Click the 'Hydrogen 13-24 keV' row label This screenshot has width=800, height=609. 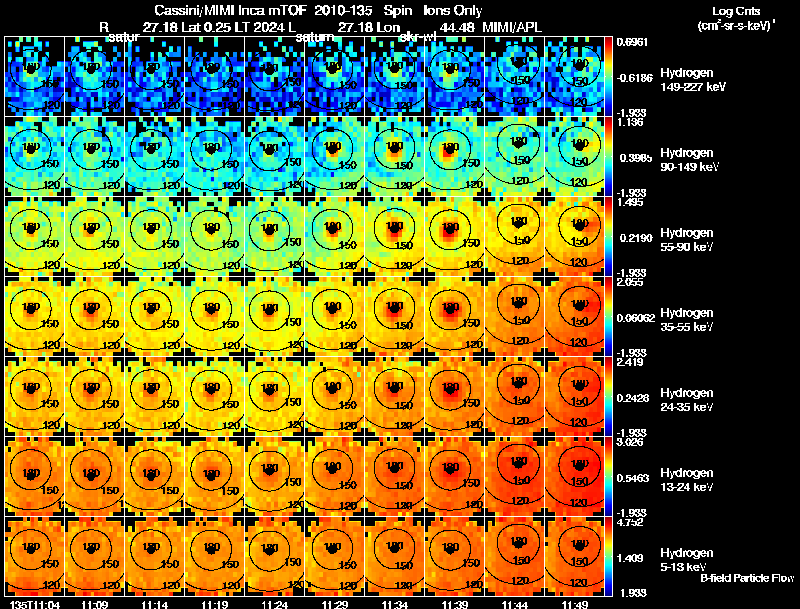coord(687,480)
